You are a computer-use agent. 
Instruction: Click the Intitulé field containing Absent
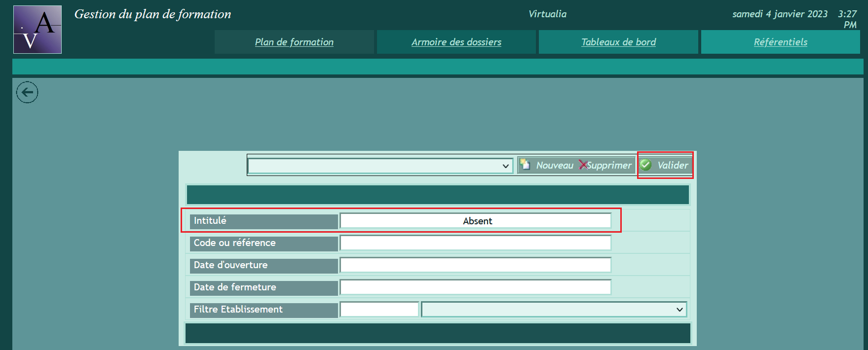pyautogui.click(x=476, y=221)
